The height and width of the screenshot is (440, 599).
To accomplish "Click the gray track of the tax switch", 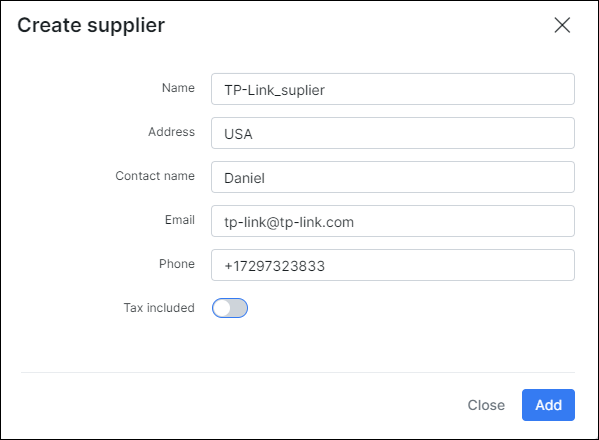I will (x=239, y=308).
